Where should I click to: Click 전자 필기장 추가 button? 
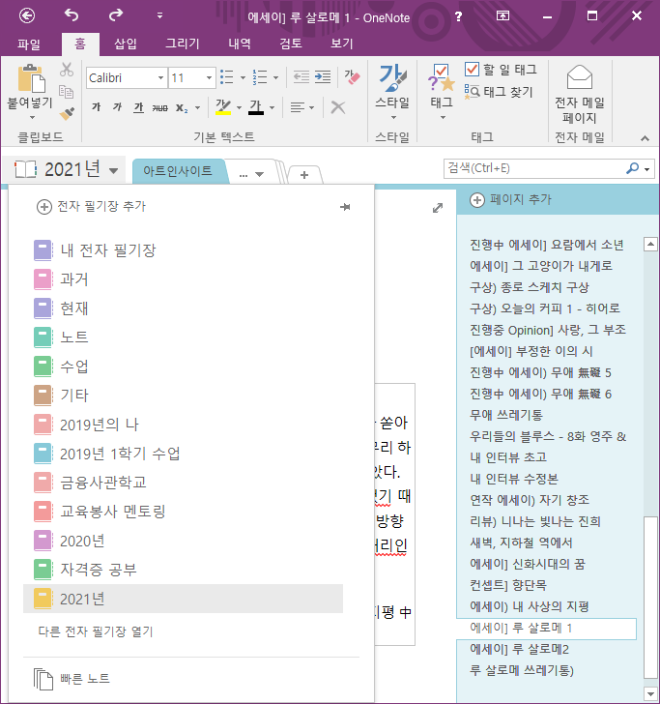tap(91, 207)
